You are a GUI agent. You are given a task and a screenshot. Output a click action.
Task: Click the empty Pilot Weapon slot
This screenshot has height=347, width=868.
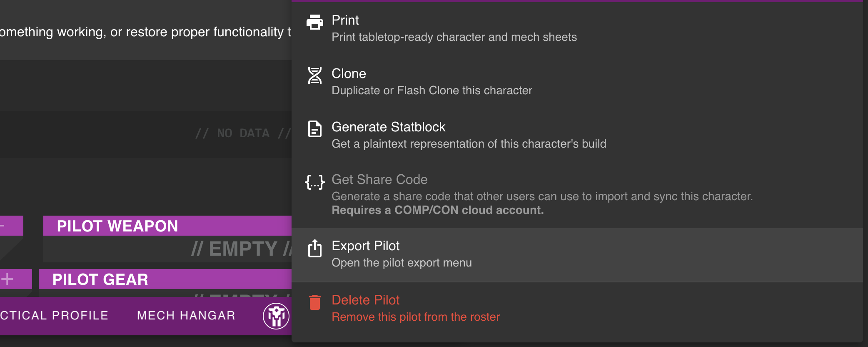tap(167, 249)
